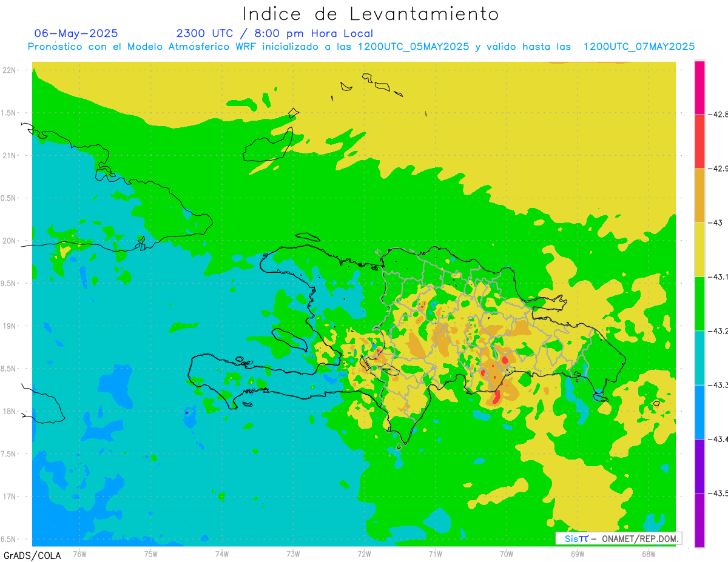Click the purple swatch at the legend's bottom

[699, 520]
